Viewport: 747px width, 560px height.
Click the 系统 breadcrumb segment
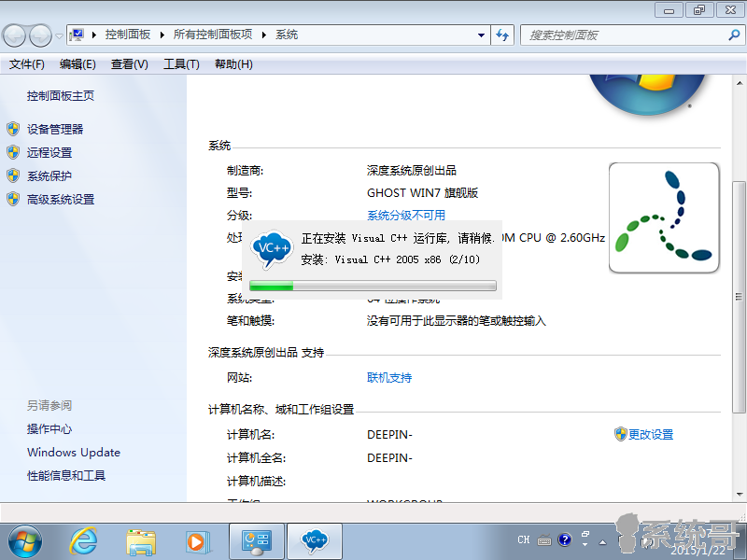coord(287,35)
